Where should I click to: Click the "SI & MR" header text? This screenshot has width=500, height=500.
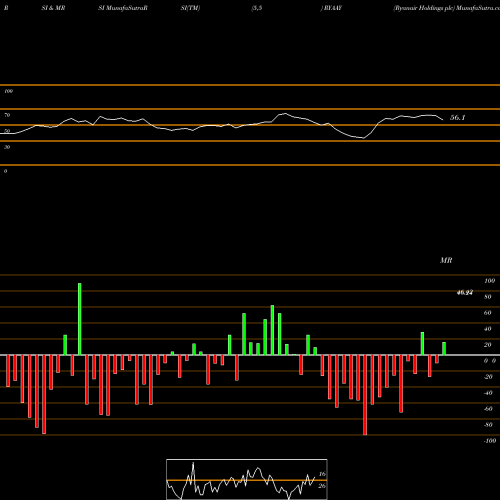(x=53, y=8)
